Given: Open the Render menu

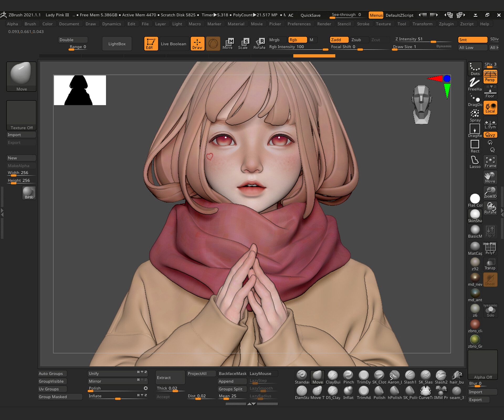Looking at the screenshot, I should pos(324,24).
